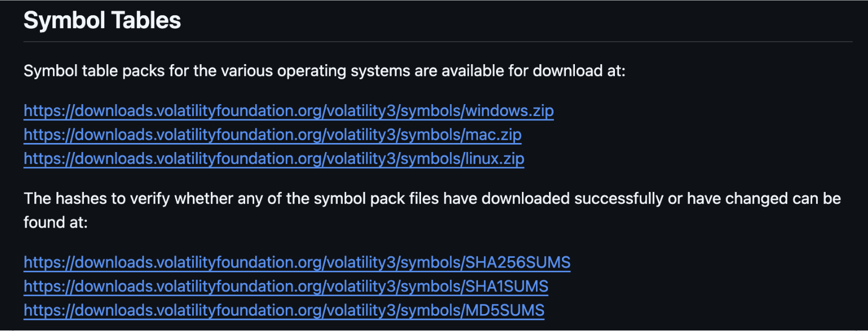This screenshot has width=868, height=331.
Task: Open the linux.zip symbols download link
Action: click(274, 159)
